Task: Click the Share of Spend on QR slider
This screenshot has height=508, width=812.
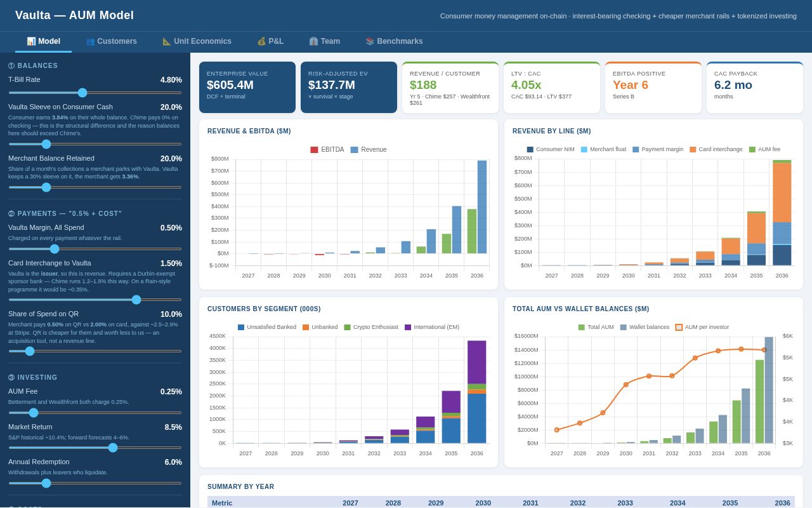Action: [95, 351]
